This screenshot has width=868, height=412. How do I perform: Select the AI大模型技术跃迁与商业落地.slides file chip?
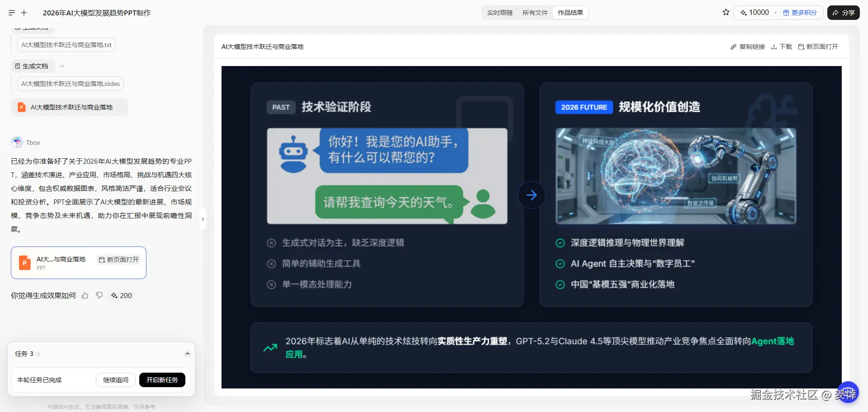coord(70,84)
